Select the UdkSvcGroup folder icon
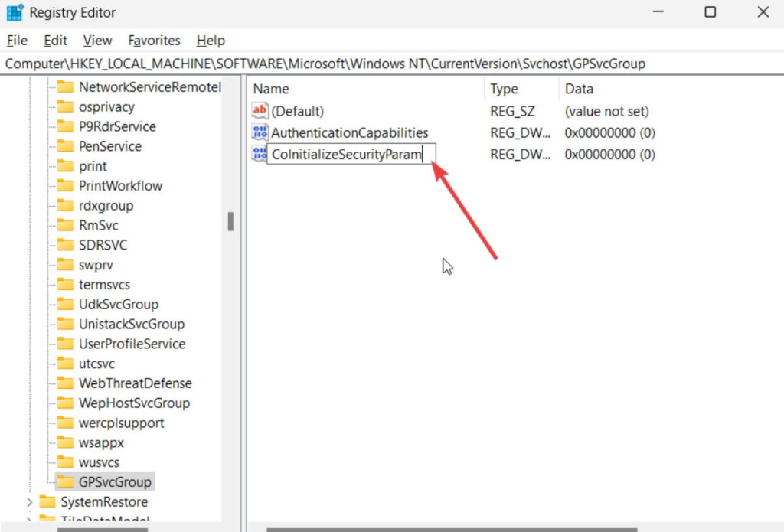The width and height of the screenshot is (784, 532). [65, 304]
